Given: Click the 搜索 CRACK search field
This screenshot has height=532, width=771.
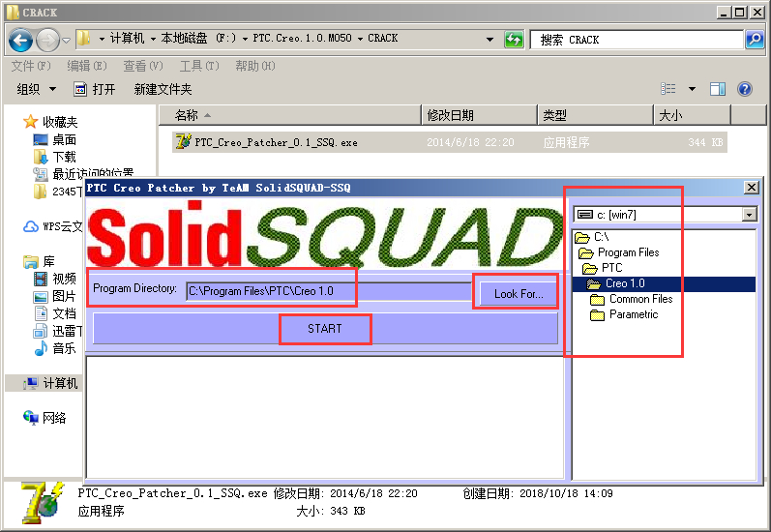Looking at the screenshot, I should pyautogui.click(x=637, y=40).
